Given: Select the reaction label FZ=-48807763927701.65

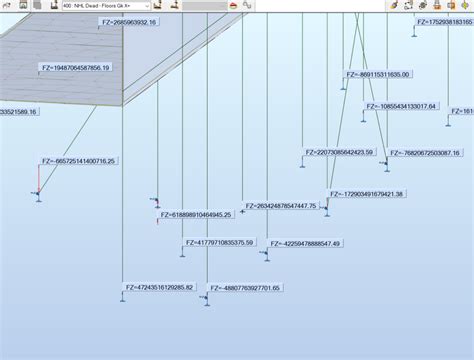Looking at the screenshot, I should (245, 288).
